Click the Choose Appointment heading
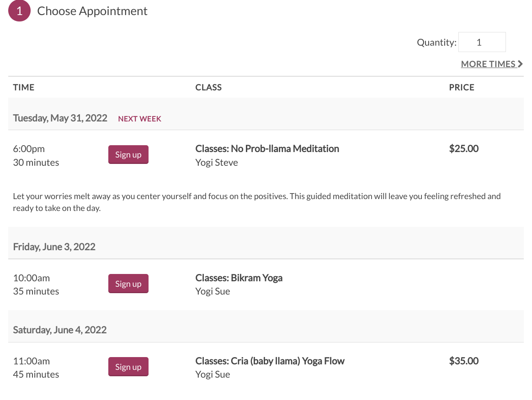Image resolution: width=532 pixels, height=400 pixels. 92,11
